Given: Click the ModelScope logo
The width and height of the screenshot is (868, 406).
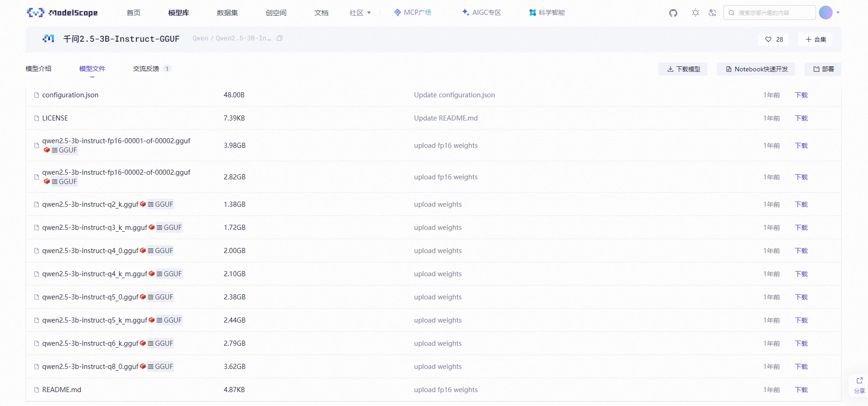Looking at the screenshot, I should coord(62,13).
